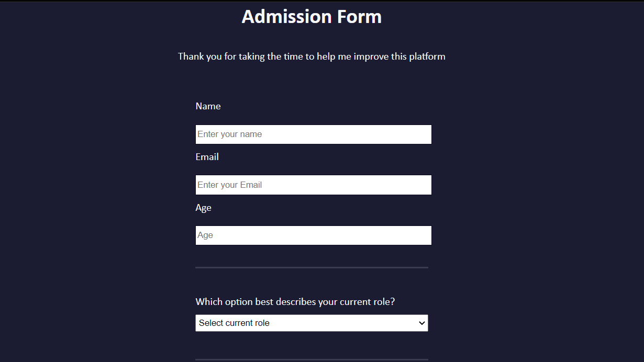Click the "Age" field label
The width and height of the screenshot is (644, 362).
point(203,208)
